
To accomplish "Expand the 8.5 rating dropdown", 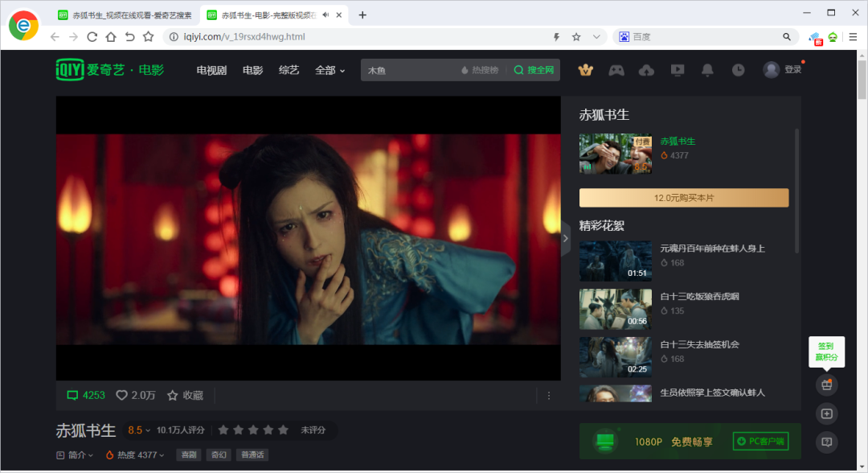I will coord(139,430).
